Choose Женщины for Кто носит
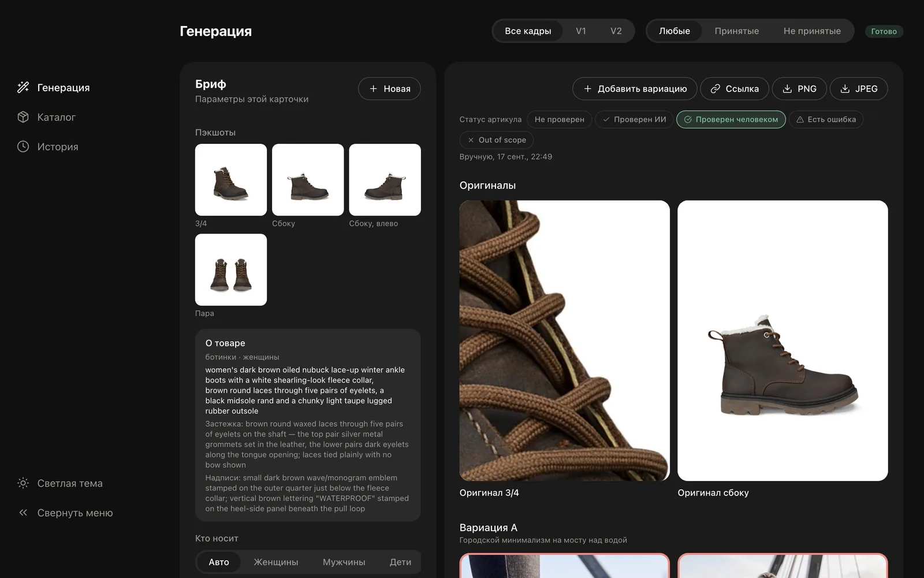Screen dimensions: 924x578 276,562
